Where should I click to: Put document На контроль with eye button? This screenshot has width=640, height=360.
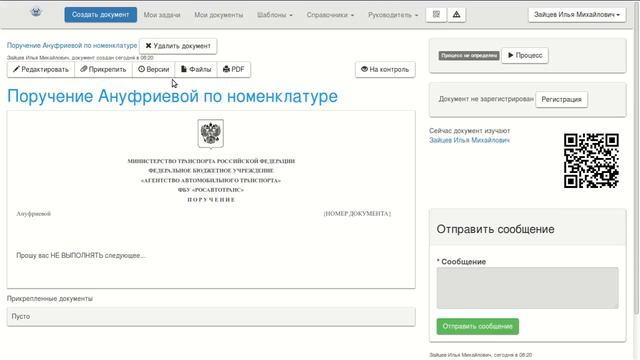coord(385,69)
